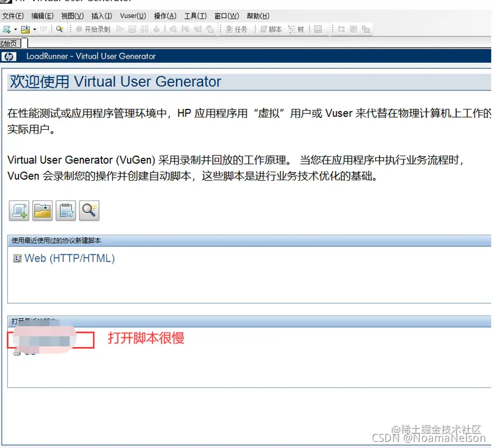Click the parameter toolbar icon

tap(354, 30)
